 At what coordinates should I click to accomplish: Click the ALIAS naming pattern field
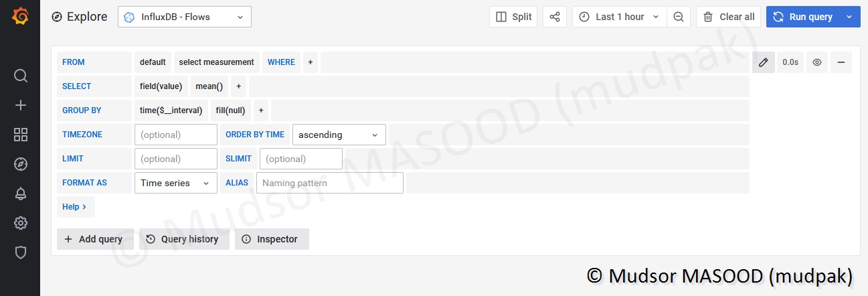(330, 183)
